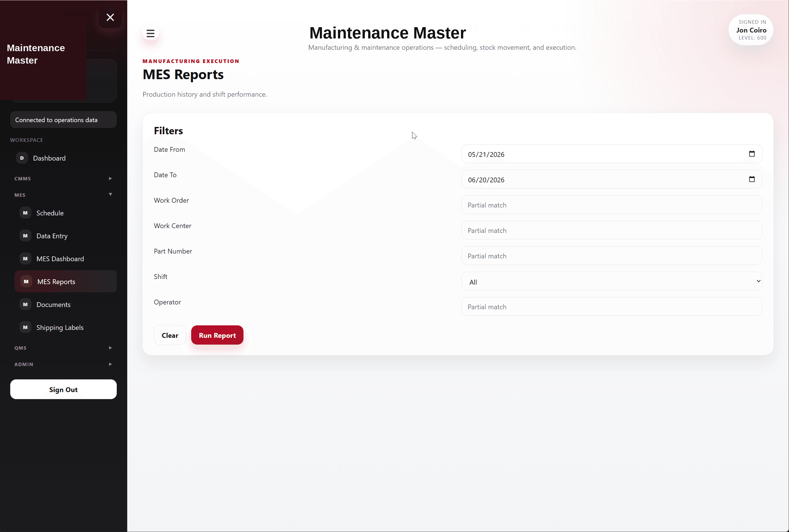Expand the QMS section arrow
Screen dimensions: 789x532
pyautogui.click(x=110, y=348)
